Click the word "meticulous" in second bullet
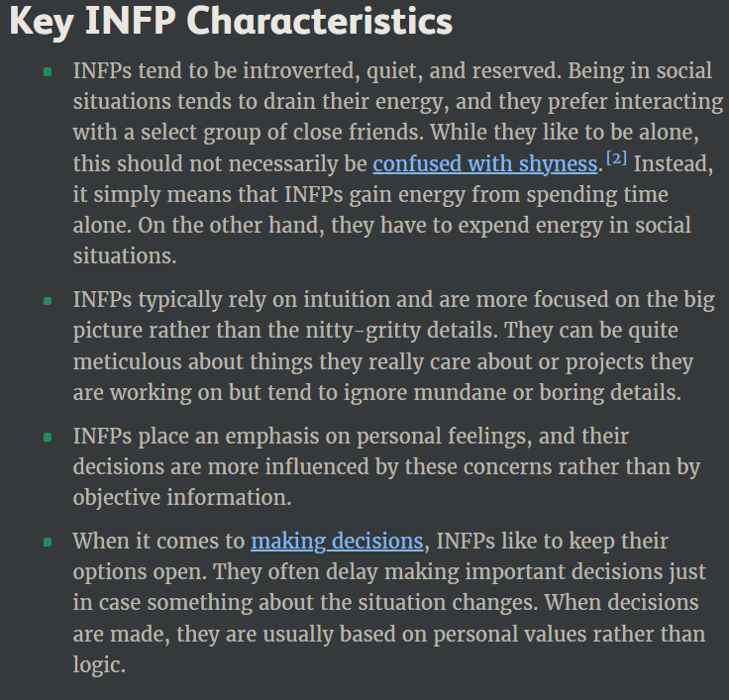This screenshot has width=729, height=700. tap(128, 361)
